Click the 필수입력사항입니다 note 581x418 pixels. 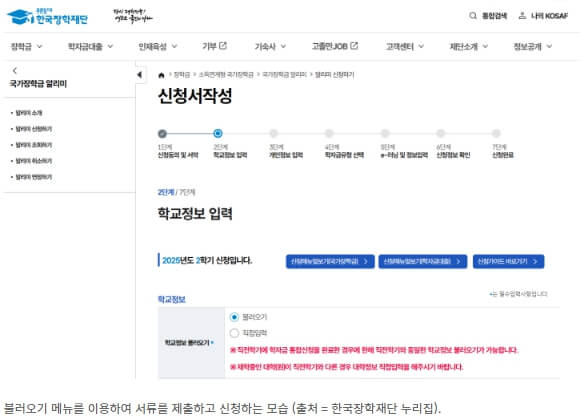point(518,294)
